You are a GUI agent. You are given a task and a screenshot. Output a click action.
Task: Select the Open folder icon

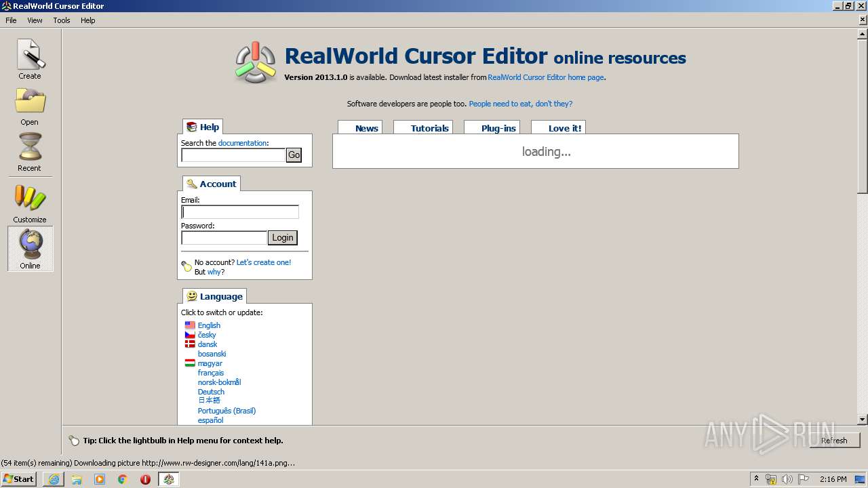tap(30, 106)
